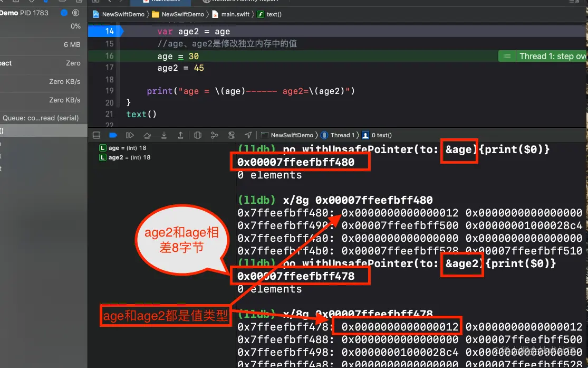Deactivate breakpoints with the blue breakpoint icon
Screen dimensions: 588x368
point(113,135)
